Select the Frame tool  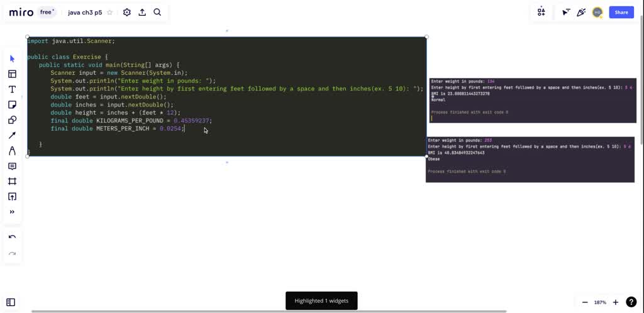pyautogui.click(x=12, y=181)
